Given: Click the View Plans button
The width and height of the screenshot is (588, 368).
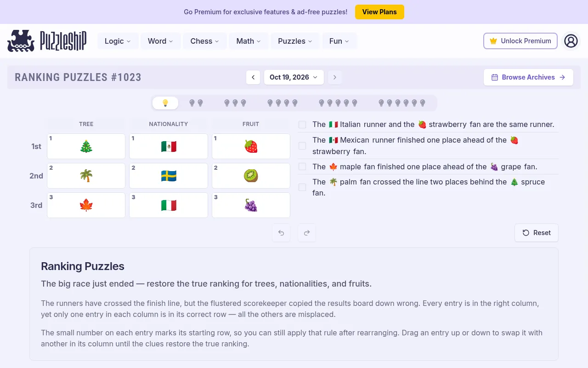Looking at the screenshot, I should click(x=379, y=12).
